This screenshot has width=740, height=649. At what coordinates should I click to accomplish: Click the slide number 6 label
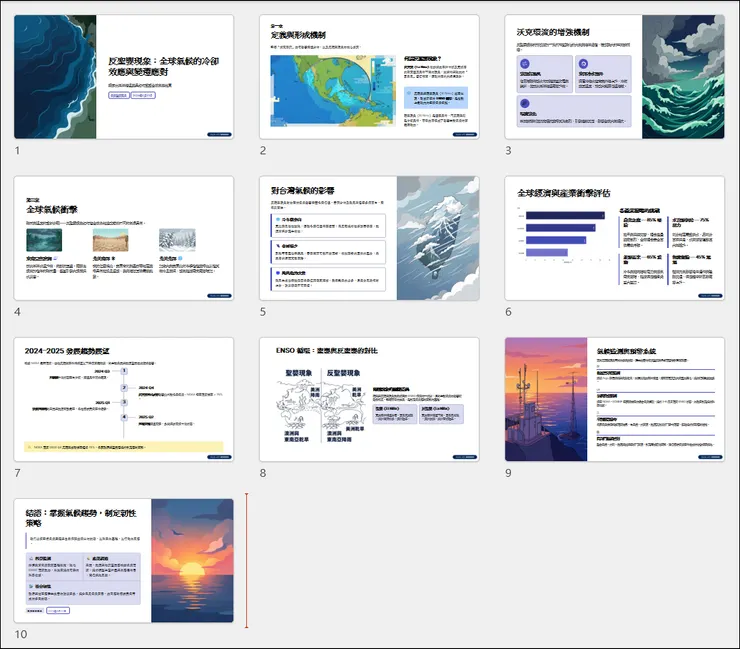[x=508, y=312]
